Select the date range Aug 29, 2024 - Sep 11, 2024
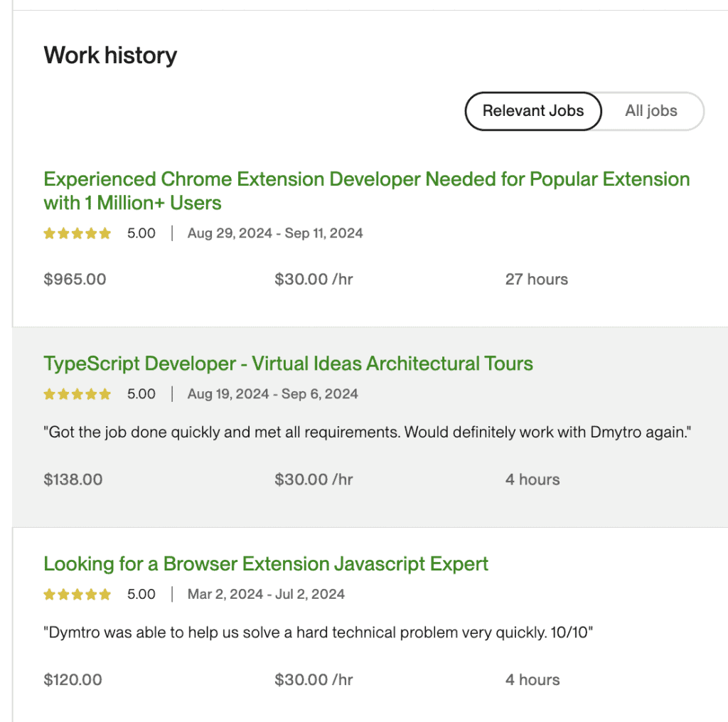Image resolution: width=728 pixels, height=722 pixels. point(275,233)
